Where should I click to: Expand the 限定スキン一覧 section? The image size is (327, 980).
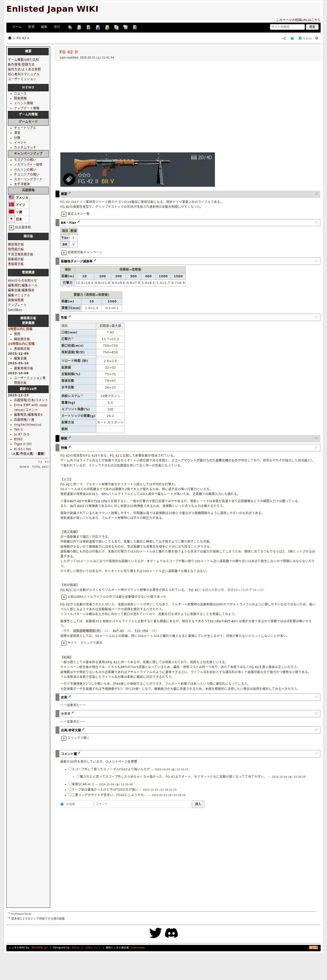(64, 214)
